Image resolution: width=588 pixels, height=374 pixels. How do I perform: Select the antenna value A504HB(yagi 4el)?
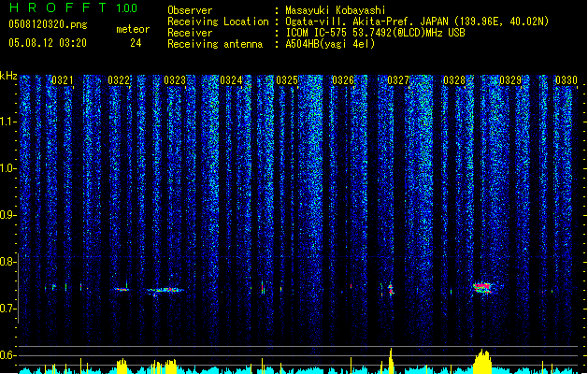(x=330, y=44)
